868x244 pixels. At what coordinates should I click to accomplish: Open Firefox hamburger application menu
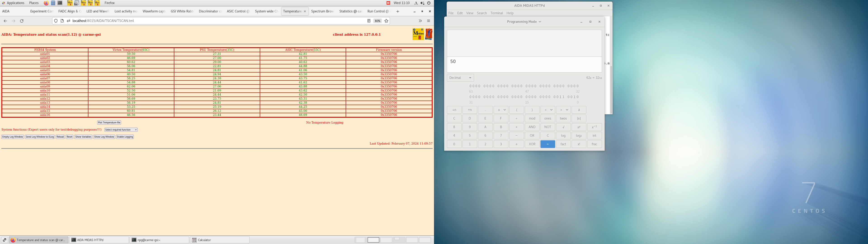point(429,21)
